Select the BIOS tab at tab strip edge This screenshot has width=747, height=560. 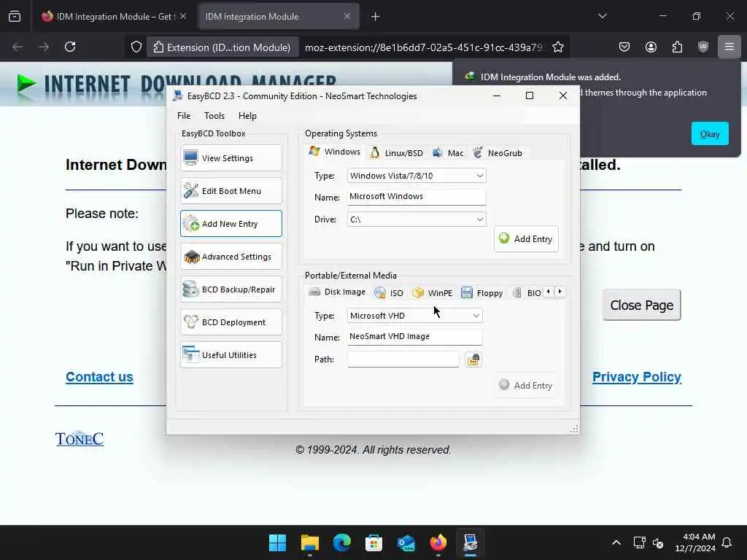(527, 293)
